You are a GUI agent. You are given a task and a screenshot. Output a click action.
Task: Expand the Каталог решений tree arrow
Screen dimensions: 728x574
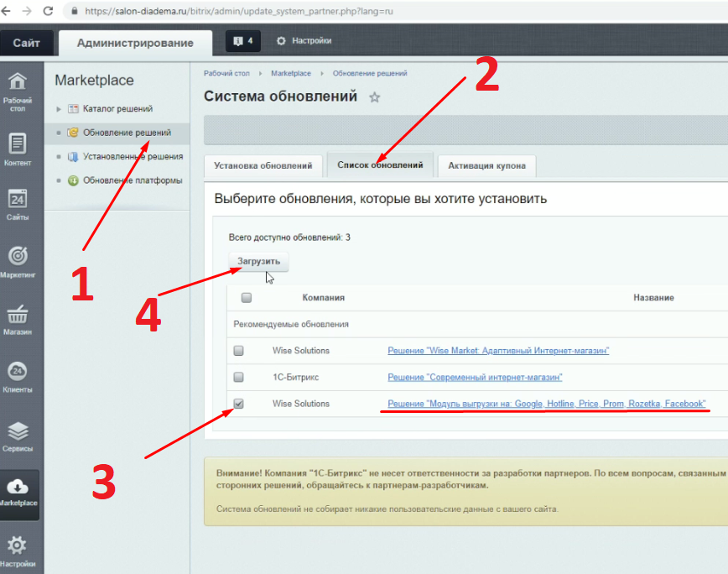point(59,109)
